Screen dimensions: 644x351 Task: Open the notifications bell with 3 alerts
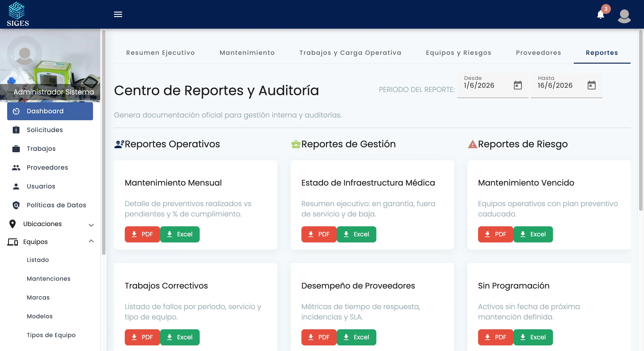click(x=600, y=15)
